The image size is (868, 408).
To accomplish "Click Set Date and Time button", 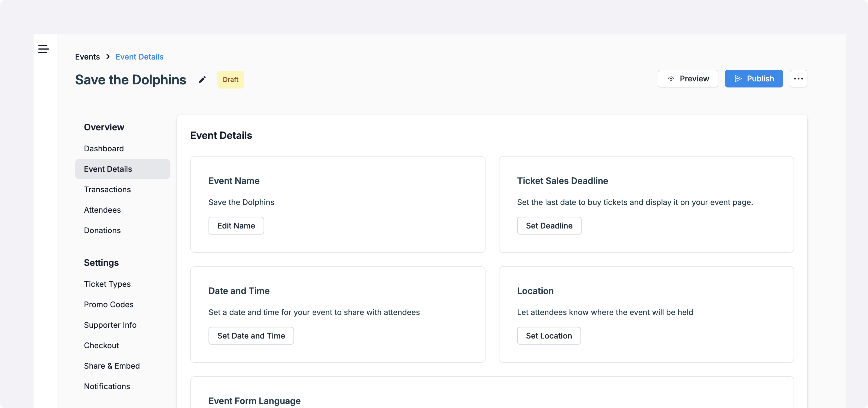I will [251, 336].
